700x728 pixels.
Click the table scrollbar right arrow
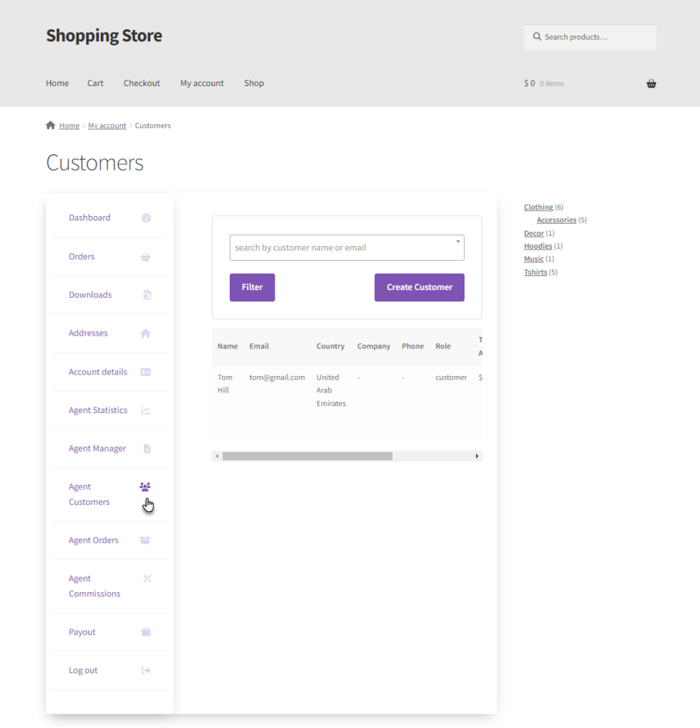(x=477, y=456)
